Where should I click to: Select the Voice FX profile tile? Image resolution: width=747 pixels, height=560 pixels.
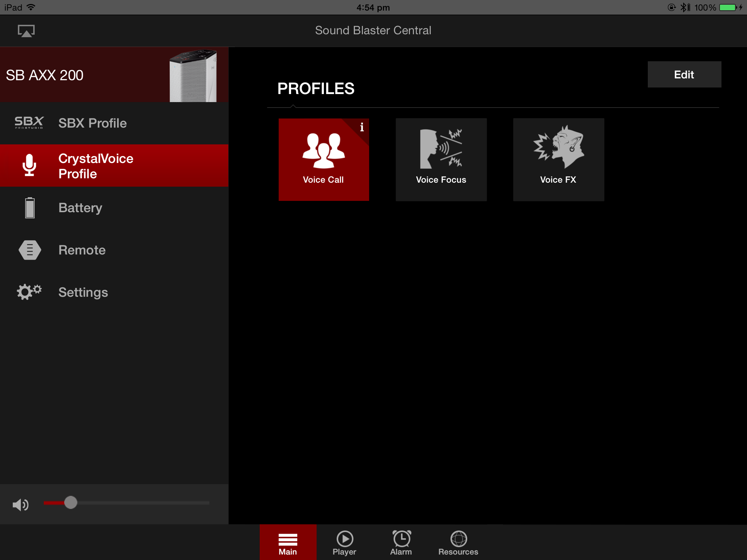[558, 159]
